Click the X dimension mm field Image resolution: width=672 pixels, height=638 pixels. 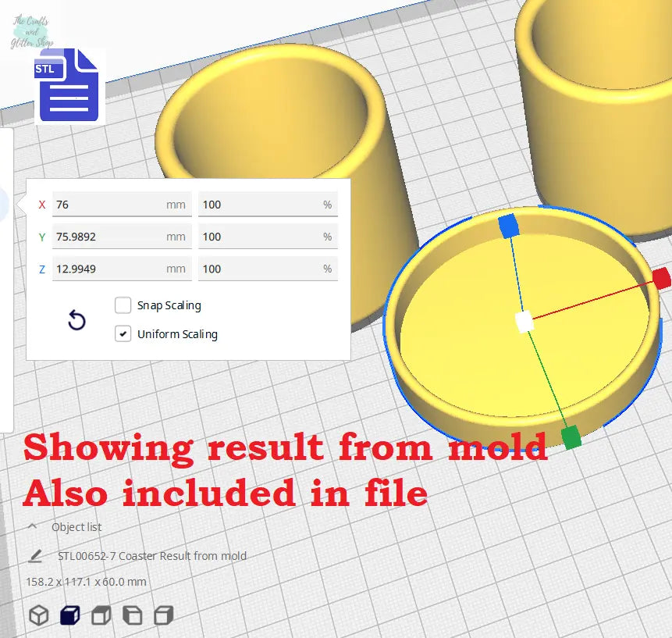[121, 205]
